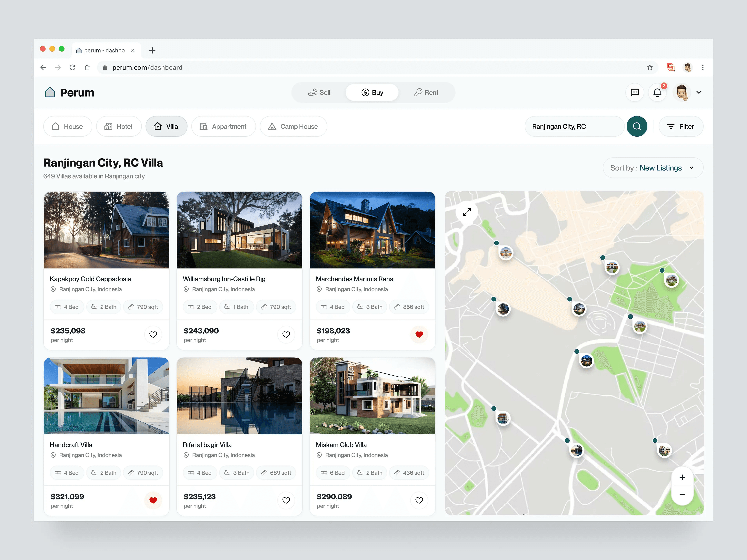Open the Sort by New Listings dropdown

point(653,168)
